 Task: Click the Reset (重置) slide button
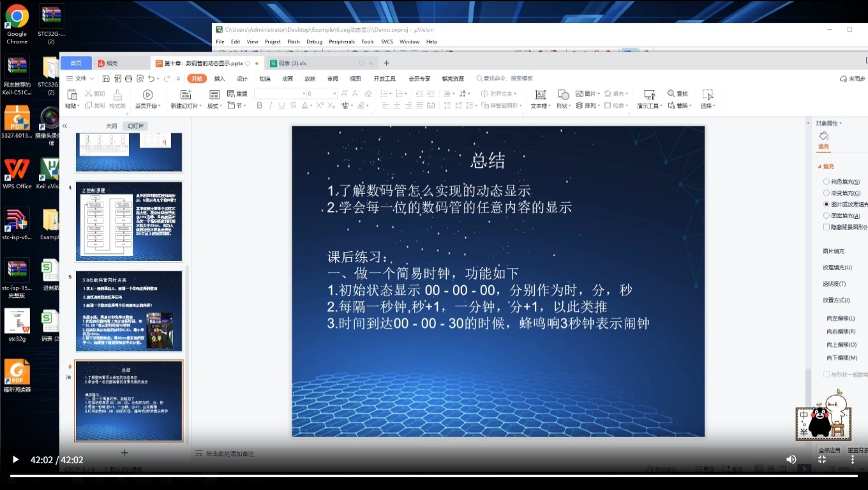point(237,94)
